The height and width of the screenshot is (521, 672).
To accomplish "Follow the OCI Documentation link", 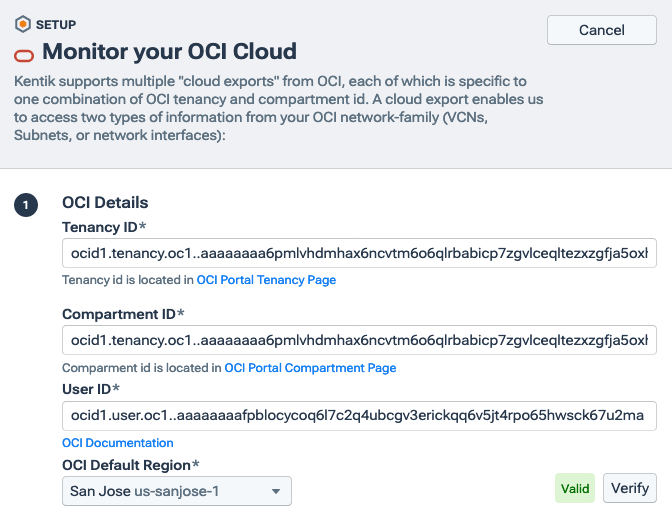I will point(118,443).
